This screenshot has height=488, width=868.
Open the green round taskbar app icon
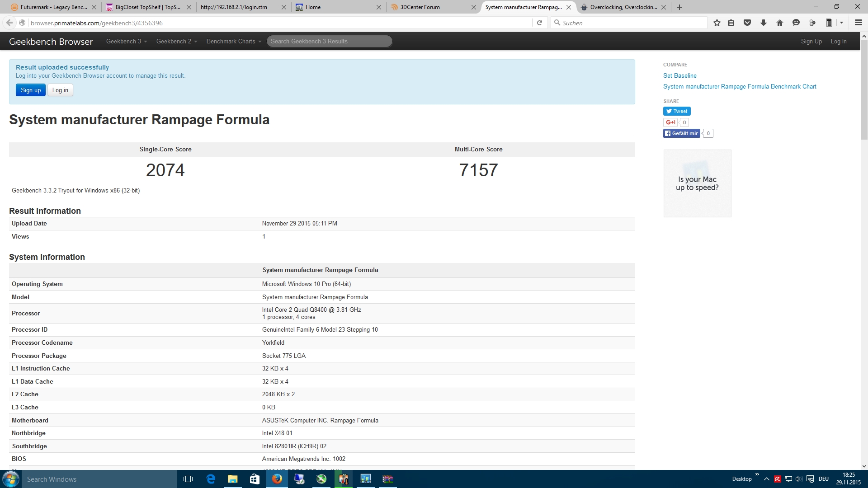point(321,479)
